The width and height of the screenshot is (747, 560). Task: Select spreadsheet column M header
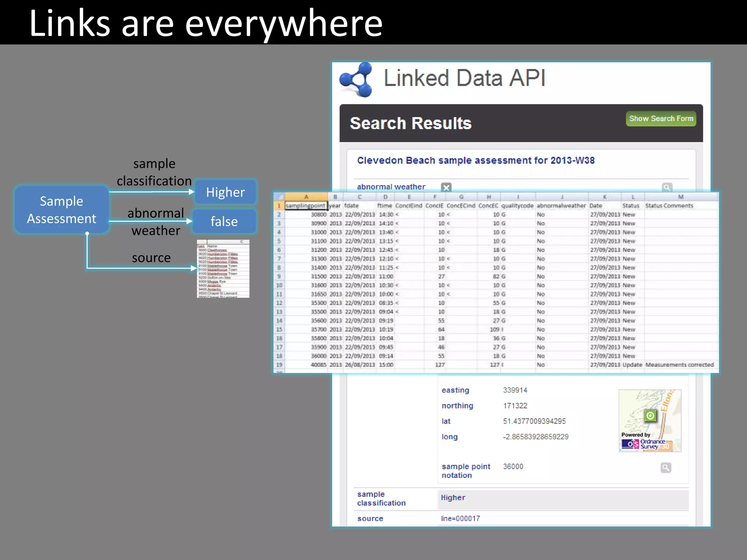coord(681,197)
